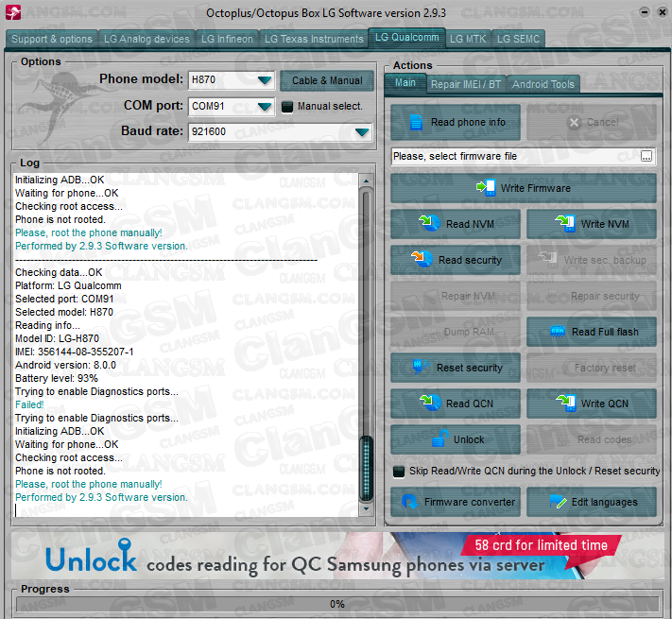This screenshot has width=672, height=619.
Task: Open the LG Analog devices tab
Action: (x=146, y=39)
